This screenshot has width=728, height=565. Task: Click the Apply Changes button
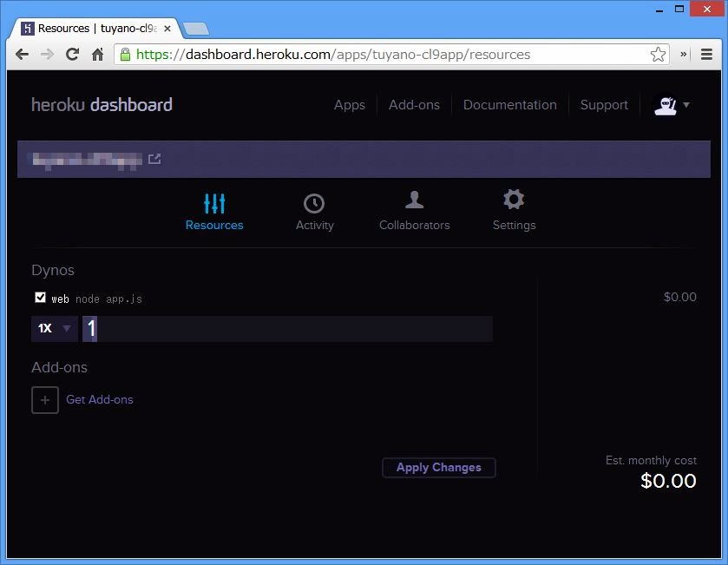coord(438,468)
